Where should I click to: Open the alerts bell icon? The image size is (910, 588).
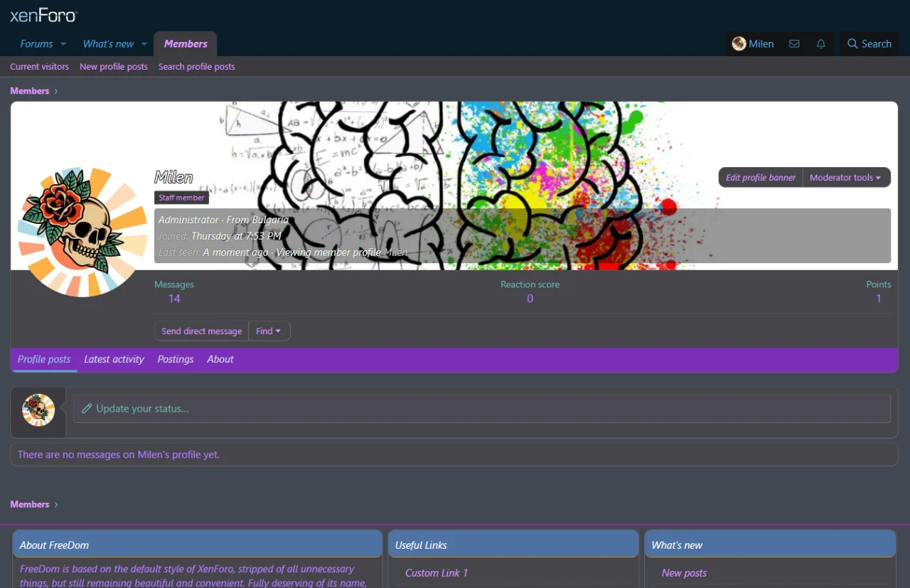click(x=820, y=44)
